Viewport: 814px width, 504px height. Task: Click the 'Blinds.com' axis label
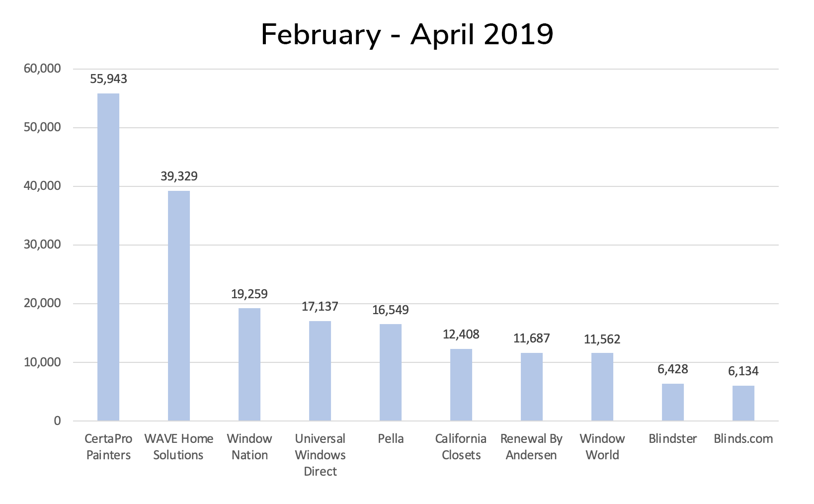(x=743, y=438)
